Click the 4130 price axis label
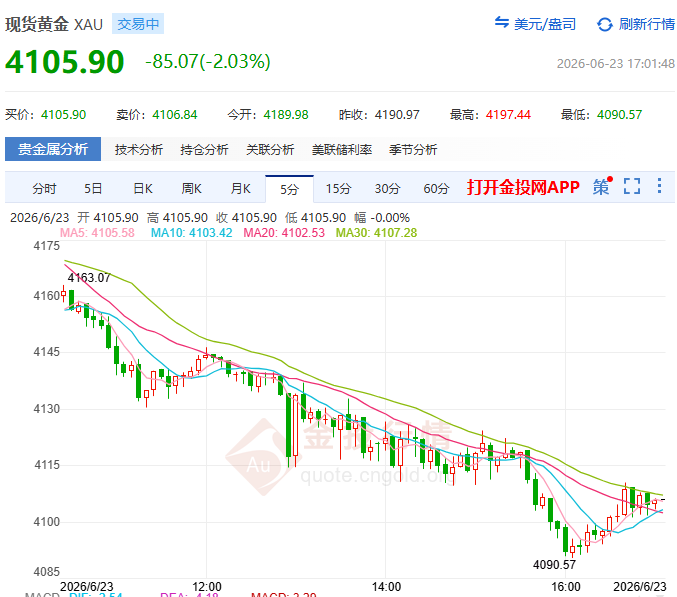 pyautogui.click(x=47, y=409)
